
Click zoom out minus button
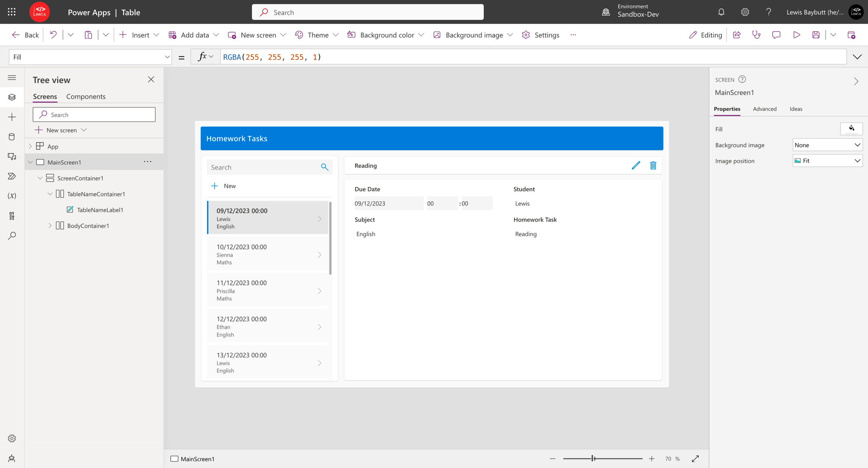(x=552, y=458)
